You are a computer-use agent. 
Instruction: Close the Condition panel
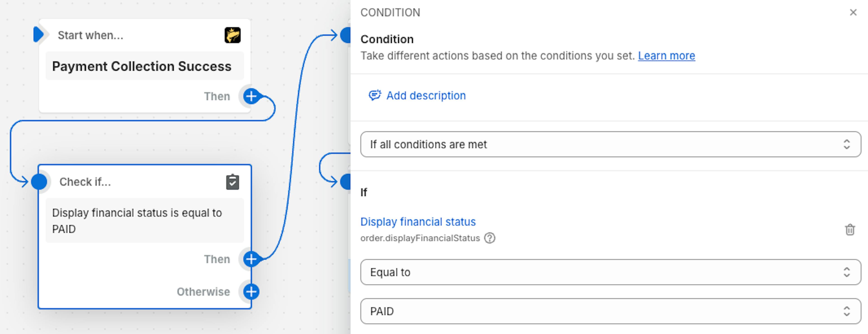[853, 12]
